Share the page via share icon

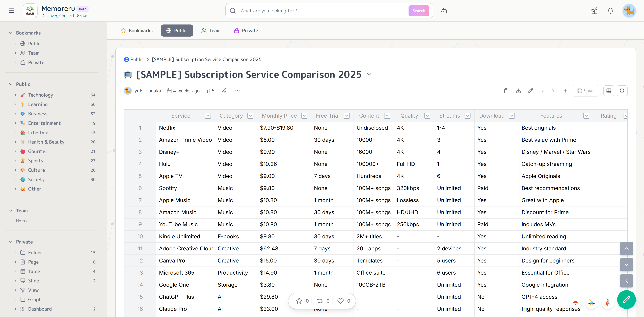click(224, 91)
